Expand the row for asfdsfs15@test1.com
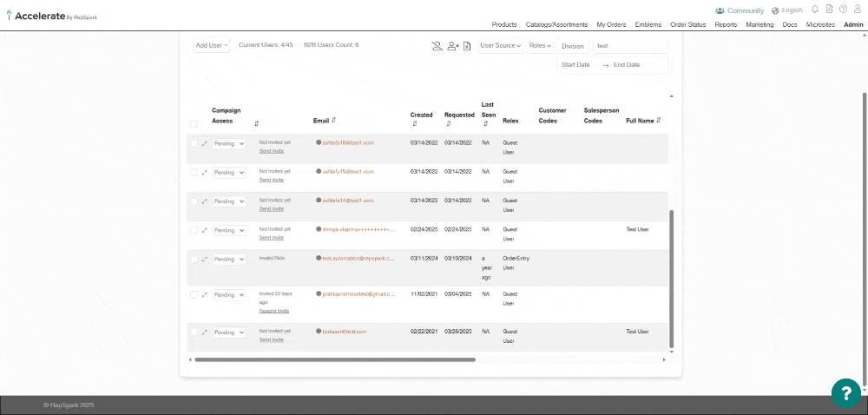868x415 pixels. click(204, 172)
